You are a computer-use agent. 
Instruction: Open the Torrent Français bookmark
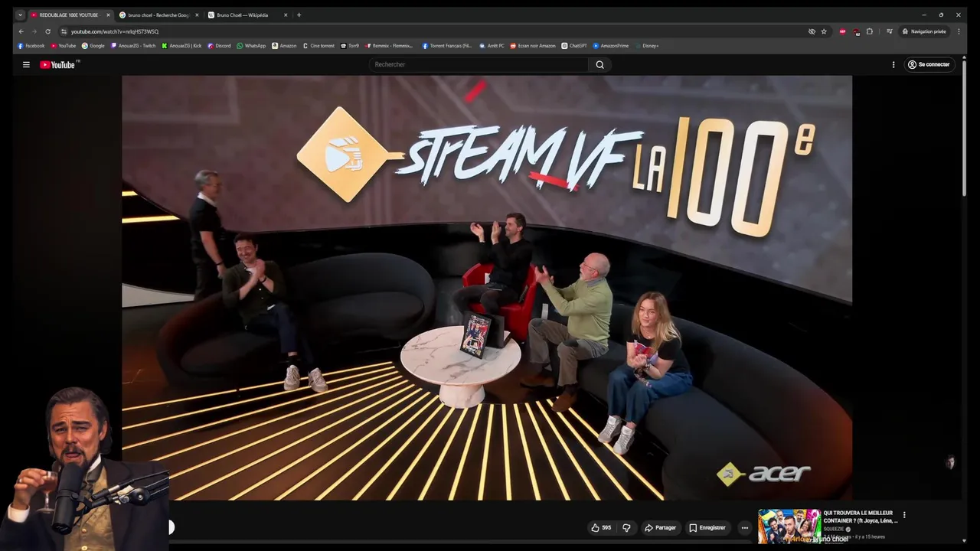pyautogui.click(x=447, y=46)
